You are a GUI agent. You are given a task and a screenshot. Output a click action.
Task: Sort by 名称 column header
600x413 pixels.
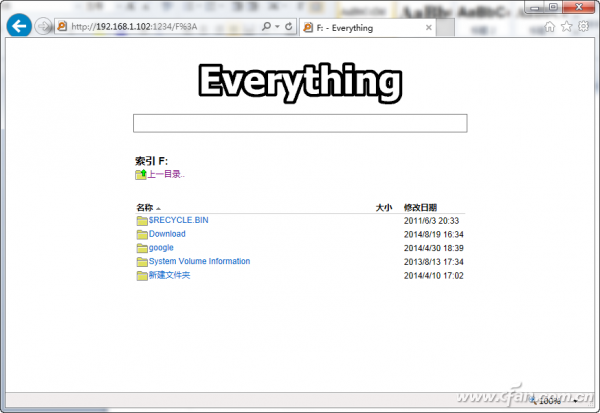[x=145, y=207]
